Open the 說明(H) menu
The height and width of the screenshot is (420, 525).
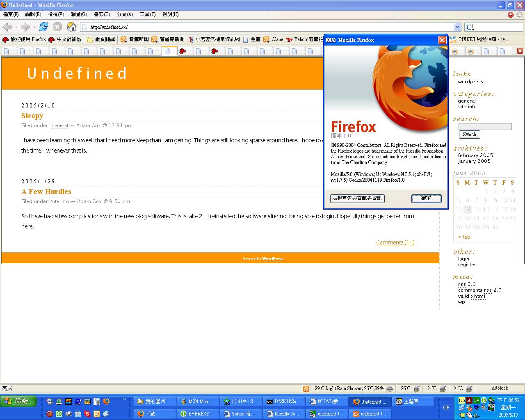[x=170, y=14]
